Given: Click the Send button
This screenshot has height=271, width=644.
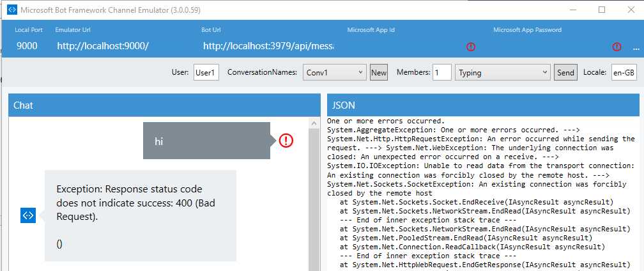Looking at the screenshot, I should point(565,73).
